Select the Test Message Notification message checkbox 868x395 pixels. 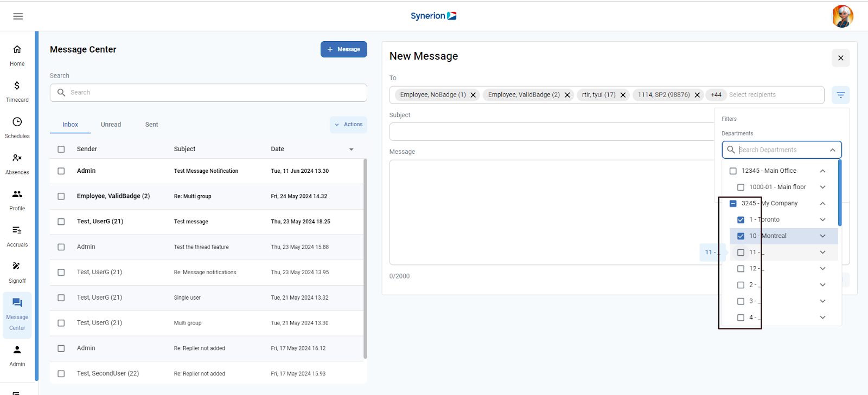coord(61,171)
